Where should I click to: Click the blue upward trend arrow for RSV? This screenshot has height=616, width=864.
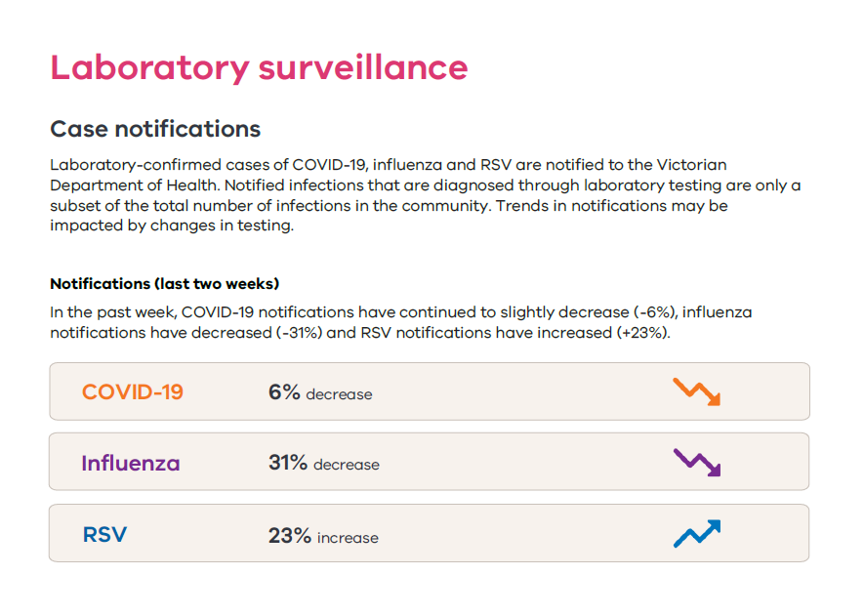point(697,534)
